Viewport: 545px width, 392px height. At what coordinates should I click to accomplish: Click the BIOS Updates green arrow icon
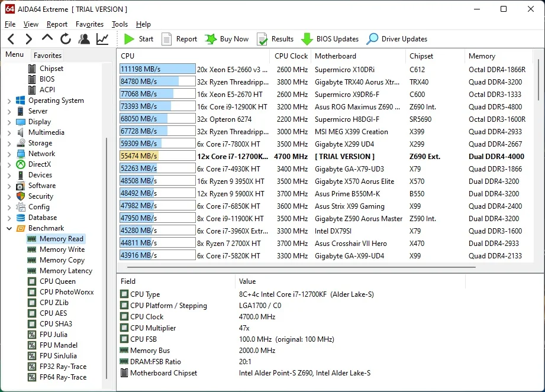tap(307, 39)
